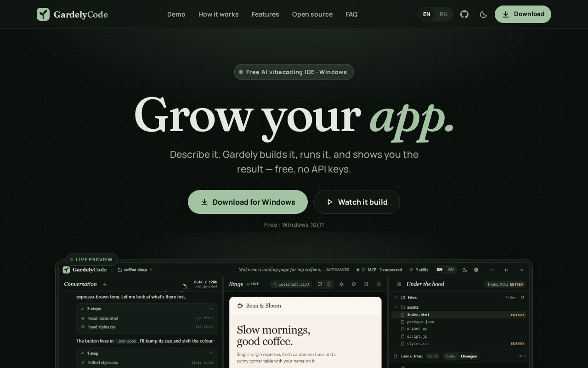Collapse the Files section
The image size is (588, 368).
(396, 298)
